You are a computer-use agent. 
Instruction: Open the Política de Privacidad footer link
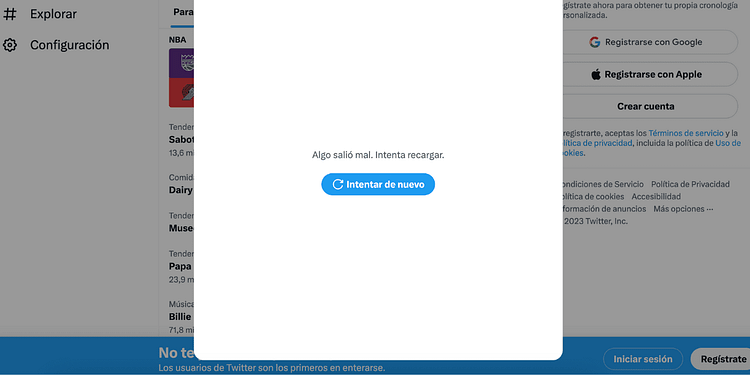point(690,184)
